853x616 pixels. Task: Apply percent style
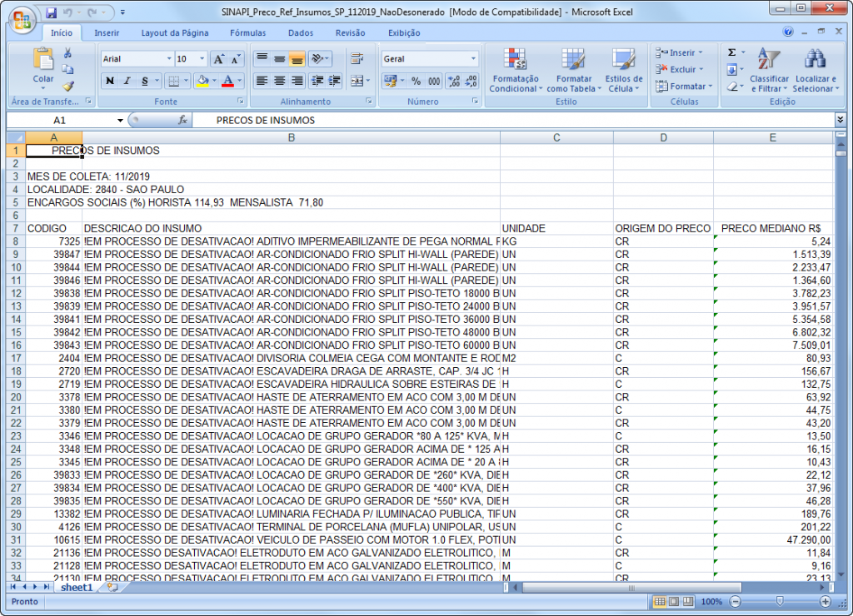[417, 81]
